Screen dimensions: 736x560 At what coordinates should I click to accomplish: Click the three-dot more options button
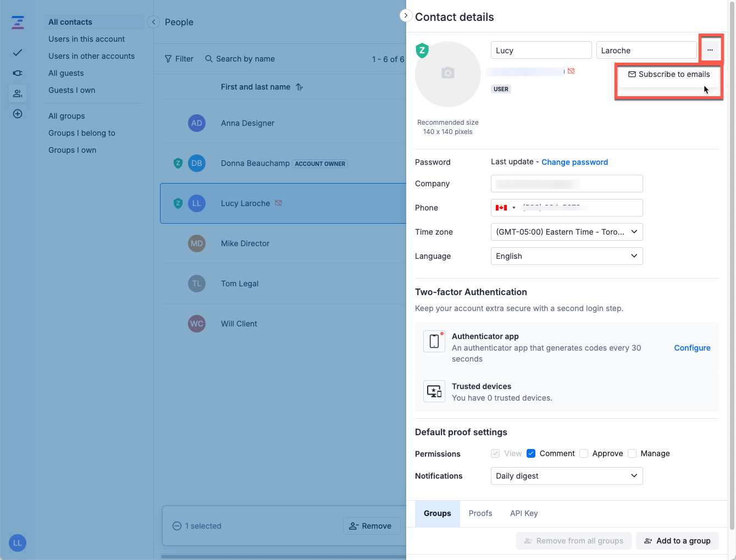click(710, 50)
